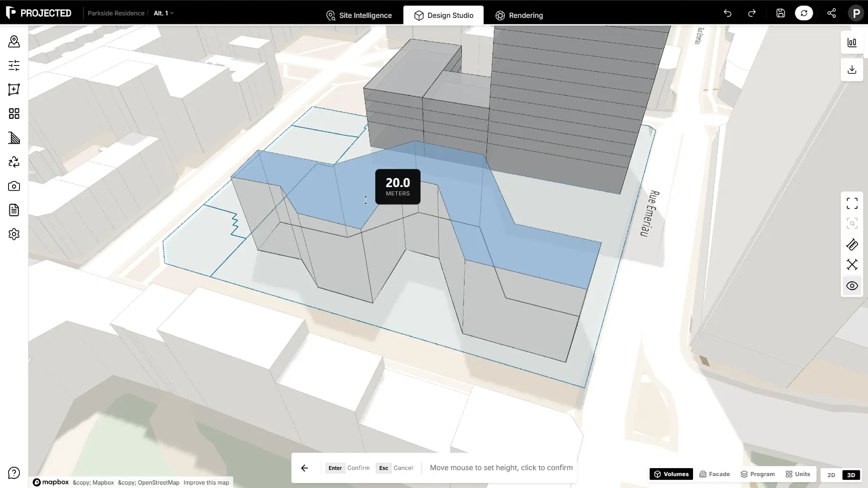The width and height of the screenshot is (868, 488).
Task: Save the project
Action: click(x=781, y=13)
